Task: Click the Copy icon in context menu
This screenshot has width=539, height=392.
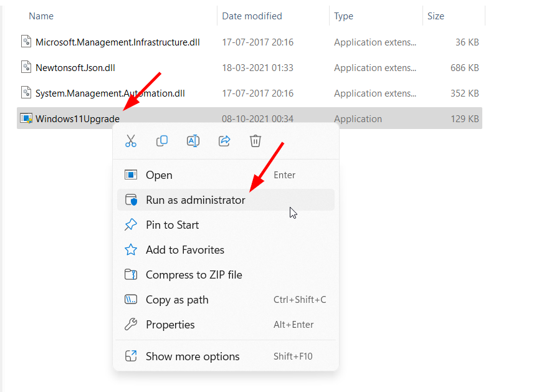Action: [162, 141]
